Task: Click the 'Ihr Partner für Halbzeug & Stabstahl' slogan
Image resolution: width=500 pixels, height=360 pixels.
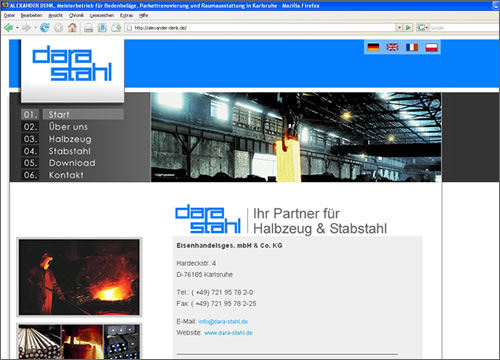Action: [320, 221]
